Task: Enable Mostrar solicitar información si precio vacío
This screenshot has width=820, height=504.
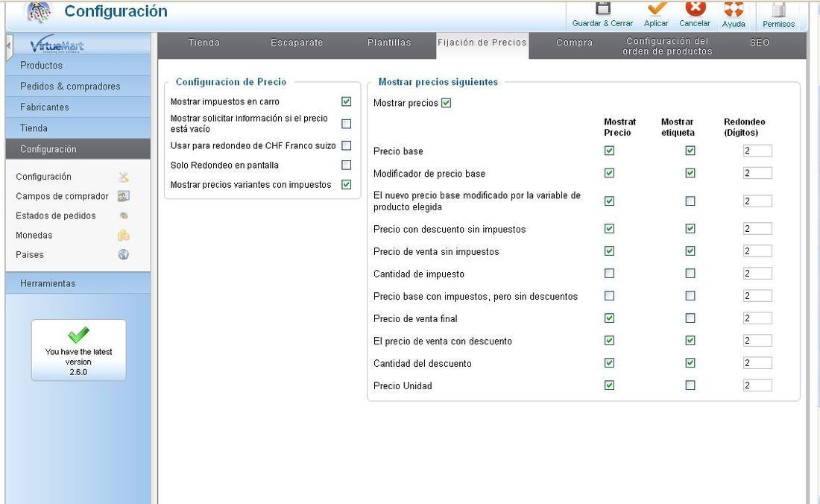Action: coord(346,124)
